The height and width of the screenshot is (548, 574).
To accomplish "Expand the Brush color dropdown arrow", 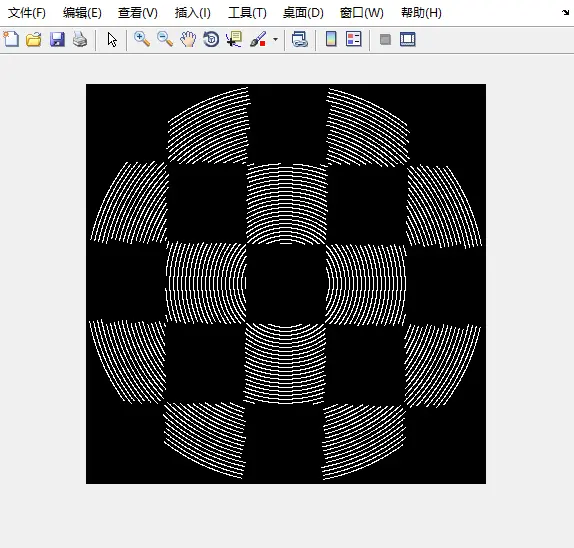I will point(275,39).
